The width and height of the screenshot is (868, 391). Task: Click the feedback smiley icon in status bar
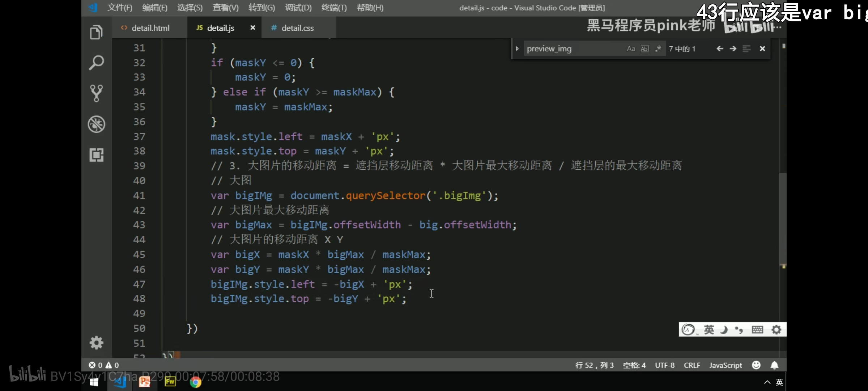(x=756, y=365)
